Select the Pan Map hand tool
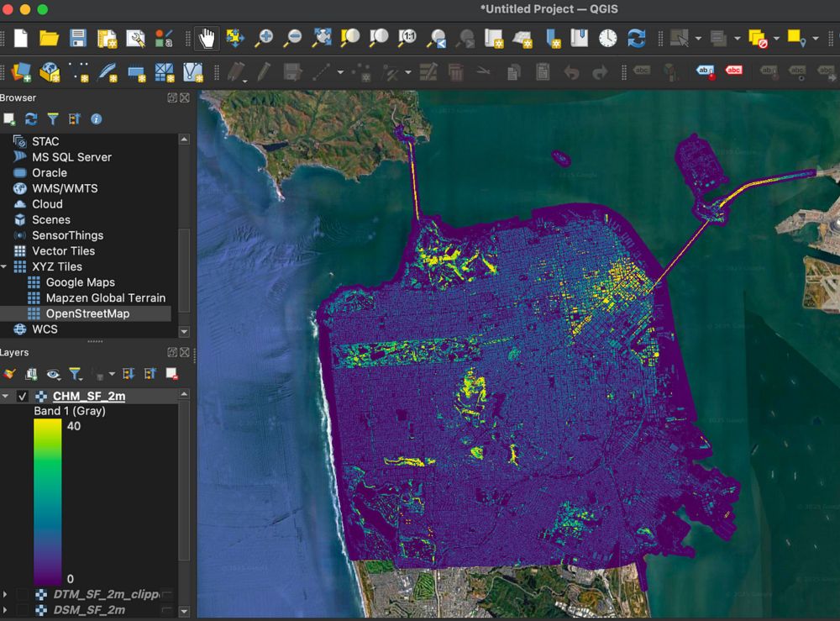The image size is (840, 621). coord(206,38)
